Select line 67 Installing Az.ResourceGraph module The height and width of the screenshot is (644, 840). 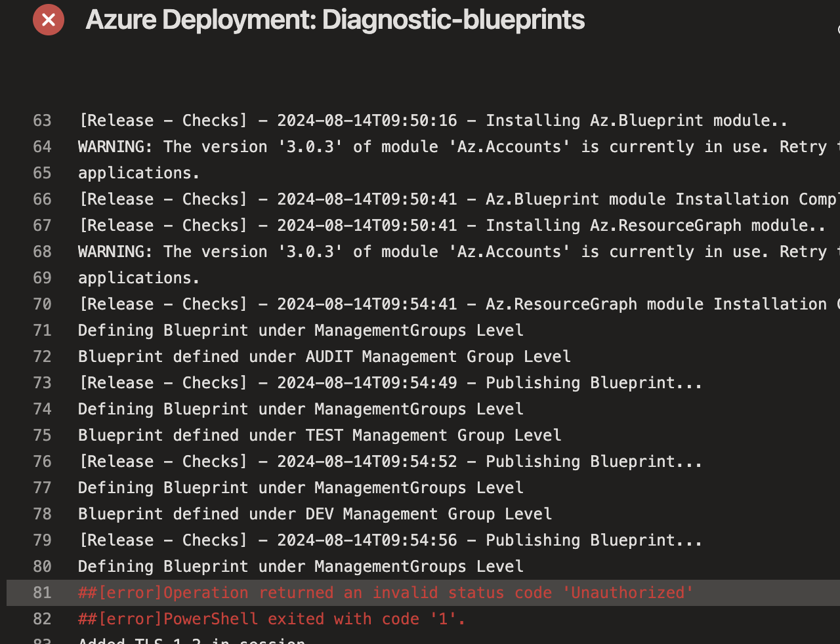pyautogui.click(x=452, y=226)
